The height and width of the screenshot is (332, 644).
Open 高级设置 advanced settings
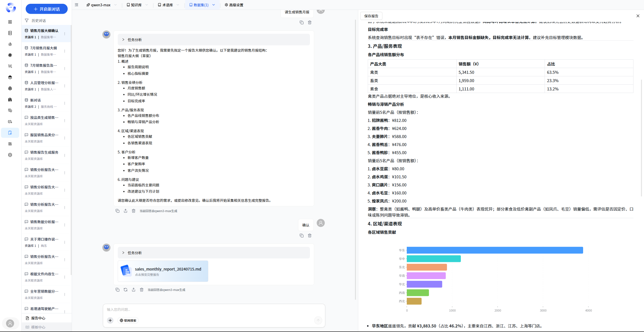pyautogui.click(x=234, y=5)
